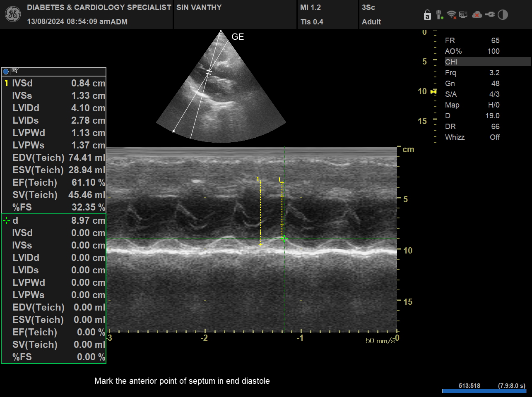532x397 pixels.
Task: Click the half-circle contrast icon
Action: tap(503, 15)
